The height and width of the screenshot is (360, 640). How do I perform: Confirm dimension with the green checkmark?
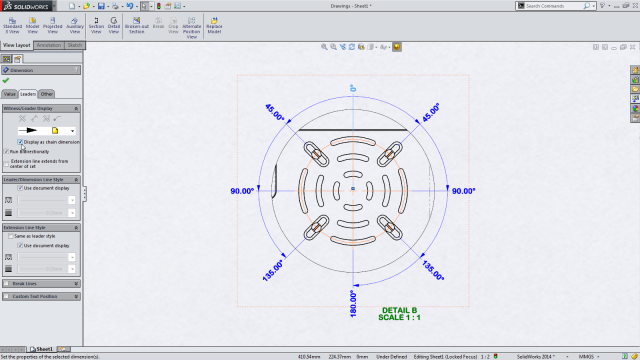6,80
